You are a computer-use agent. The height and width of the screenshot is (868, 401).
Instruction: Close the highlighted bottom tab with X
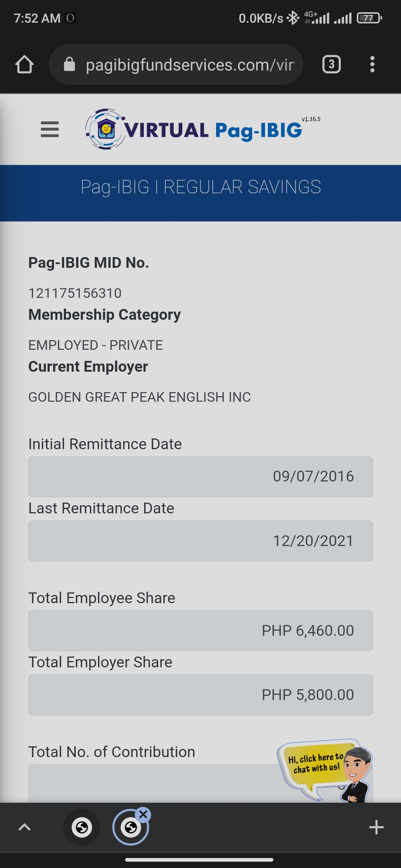[143, 815]
